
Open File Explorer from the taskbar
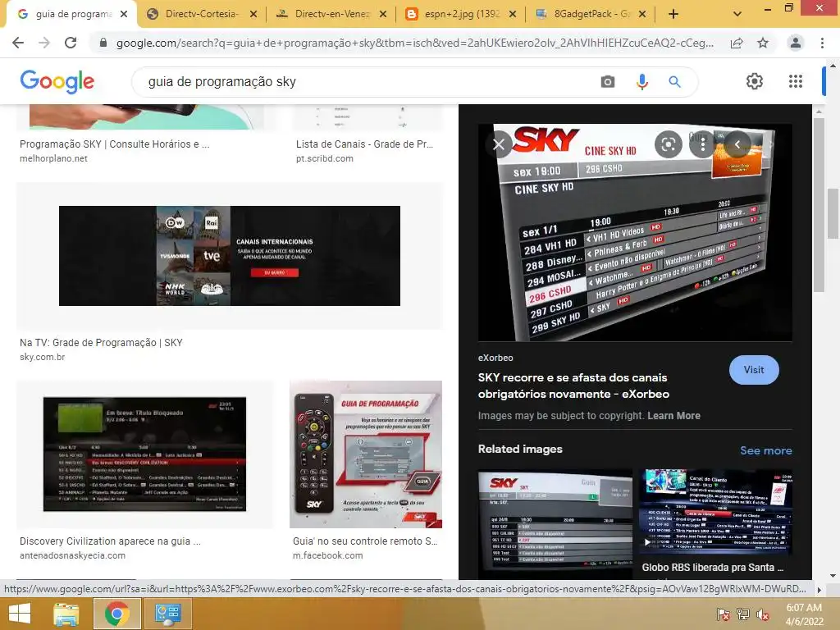(66, 614)
